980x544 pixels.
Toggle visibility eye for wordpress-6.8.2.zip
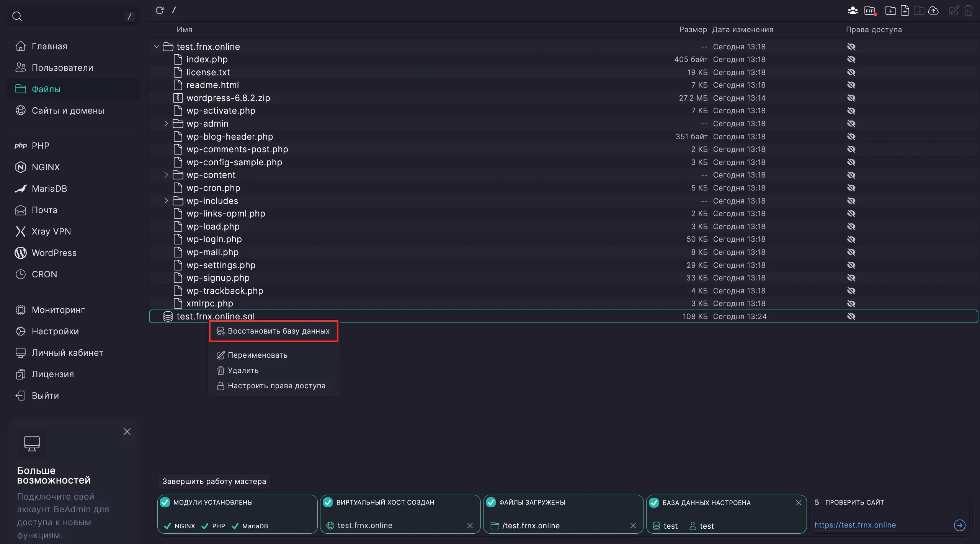[x=852, y=98]
